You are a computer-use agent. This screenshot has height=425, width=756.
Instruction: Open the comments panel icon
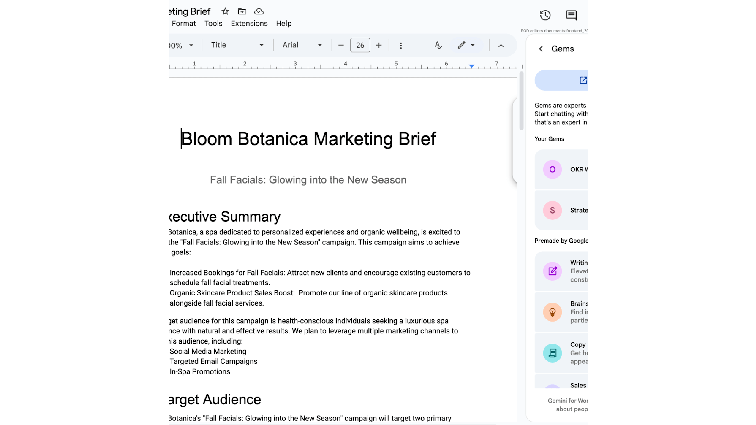pyautogui.click(x=571, y=15)
